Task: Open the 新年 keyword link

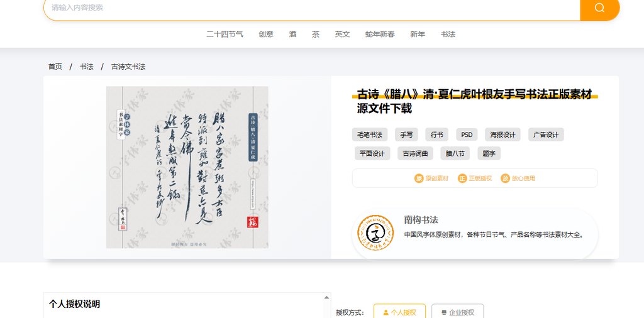Action: pyautogui.click(x=418, y=34)
